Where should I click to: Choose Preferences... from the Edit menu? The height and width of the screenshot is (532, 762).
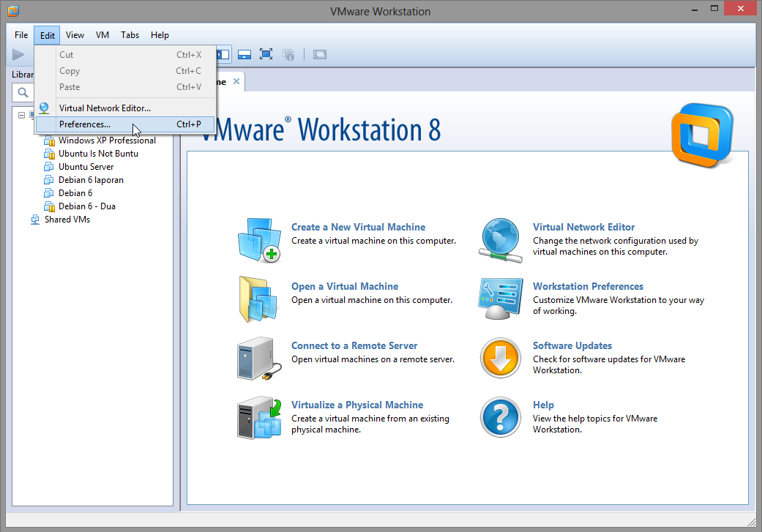click(x=125, y=124)
